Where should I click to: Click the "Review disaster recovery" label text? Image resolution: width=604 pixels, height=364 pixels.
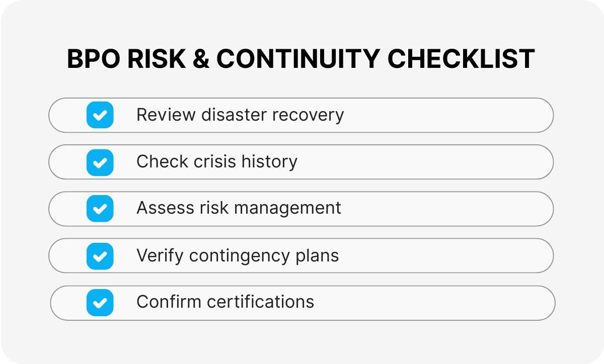[x=240, y=115]
